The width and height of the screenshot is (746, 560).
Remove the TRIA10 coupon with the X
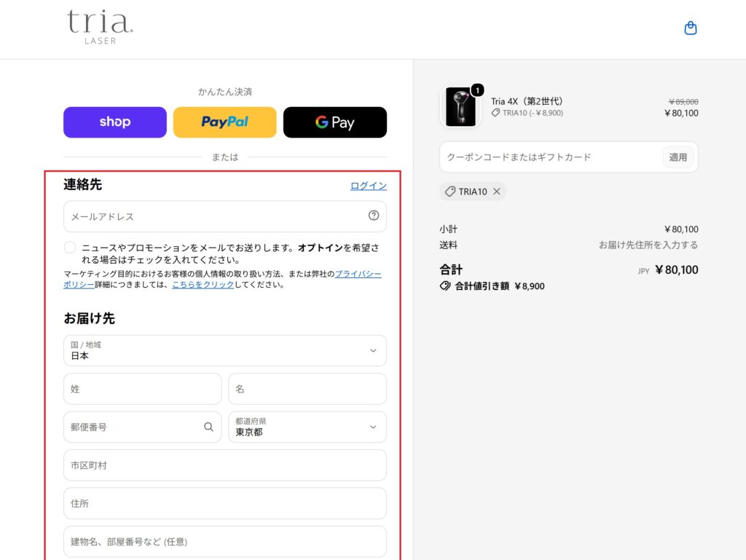[x=497, y=192]
